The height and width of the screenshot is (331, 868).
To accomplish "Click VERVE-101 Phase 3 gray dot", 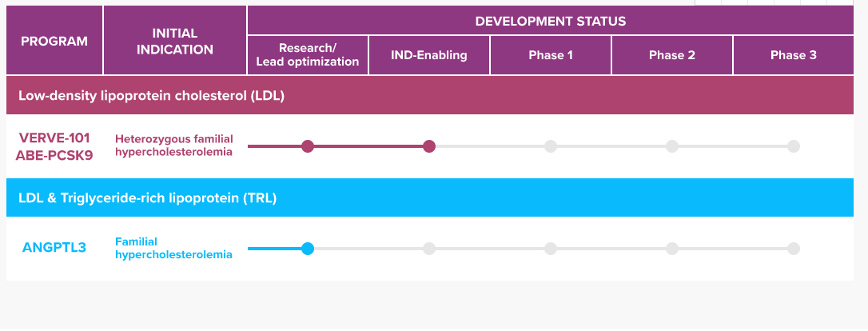I will (793, 146).
